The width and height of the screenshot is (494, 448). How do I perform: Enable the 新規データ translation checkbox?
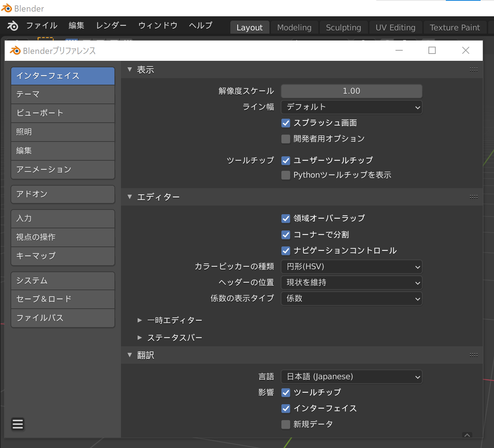click(x=286, y=424)
